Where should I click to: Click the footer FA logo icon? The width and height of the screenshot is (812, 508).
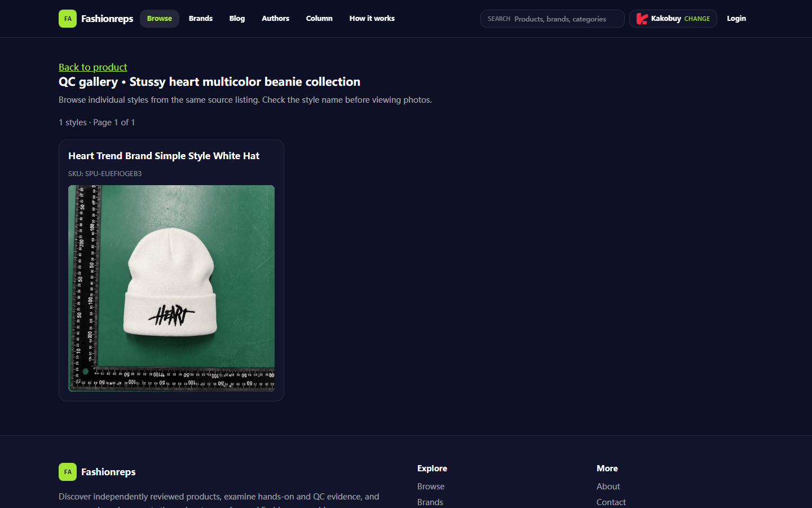(x=68, y=472)
